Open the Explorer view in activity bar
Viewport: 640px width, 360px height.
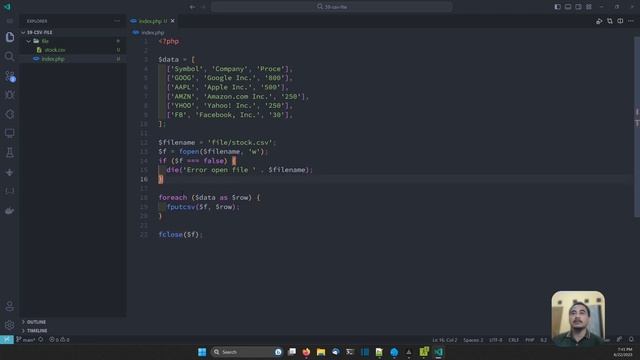(x=10, y=37)
